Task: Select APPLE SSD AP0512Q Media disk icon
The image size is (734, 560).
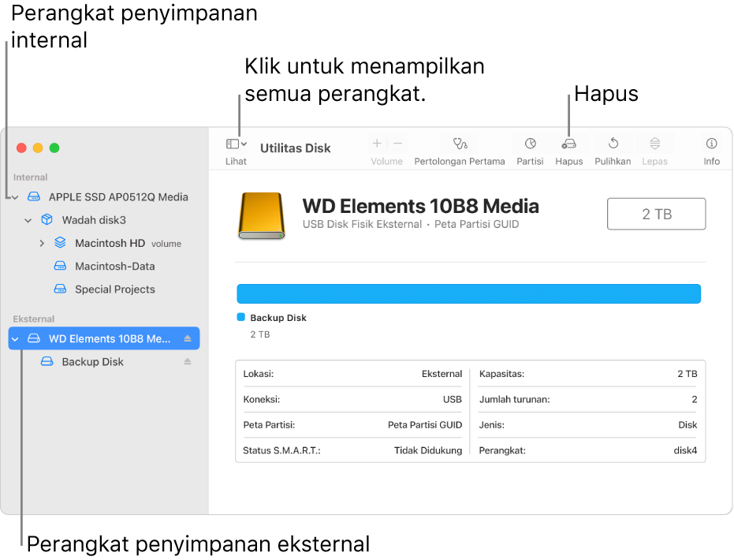Action: (x=34, y=196)
